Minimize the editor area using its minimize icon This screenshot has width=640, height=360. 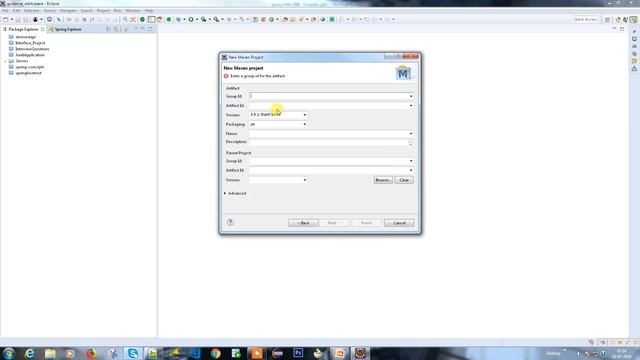click(x=614, y=29)
